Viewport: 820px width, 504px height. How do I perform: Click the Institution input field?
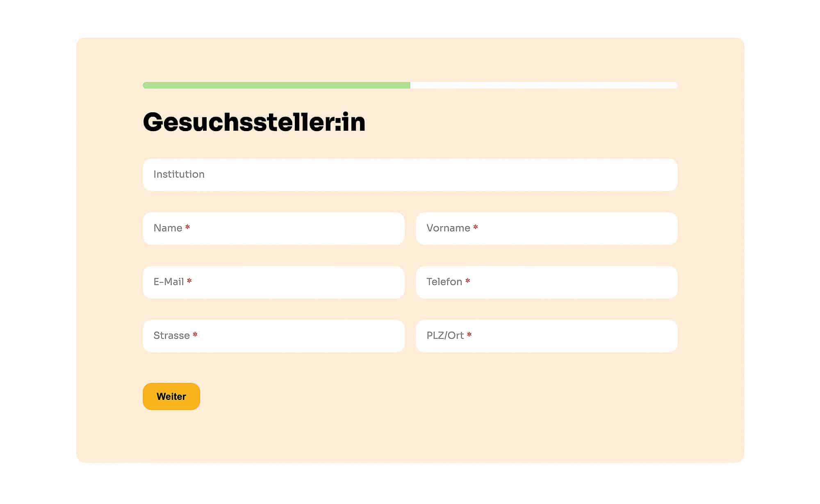click(x=410, y=175)
